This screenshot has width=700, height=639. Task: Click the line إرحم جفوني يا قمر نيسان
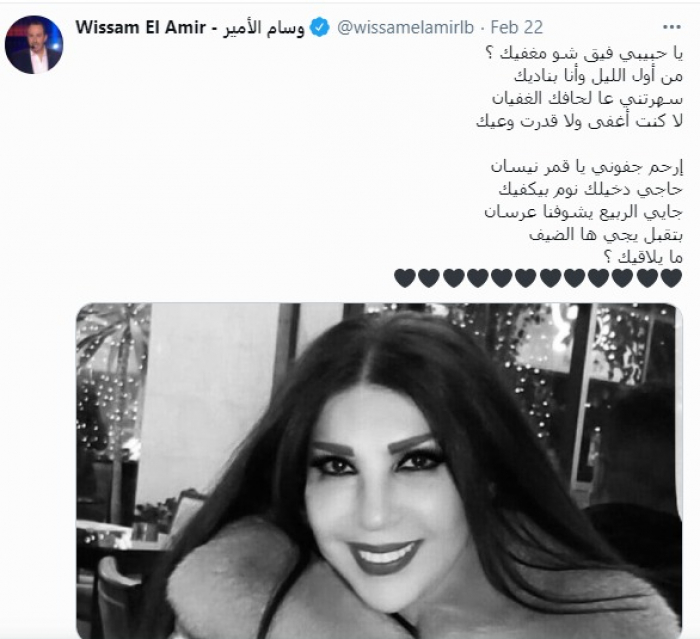(x=587, y=167)
